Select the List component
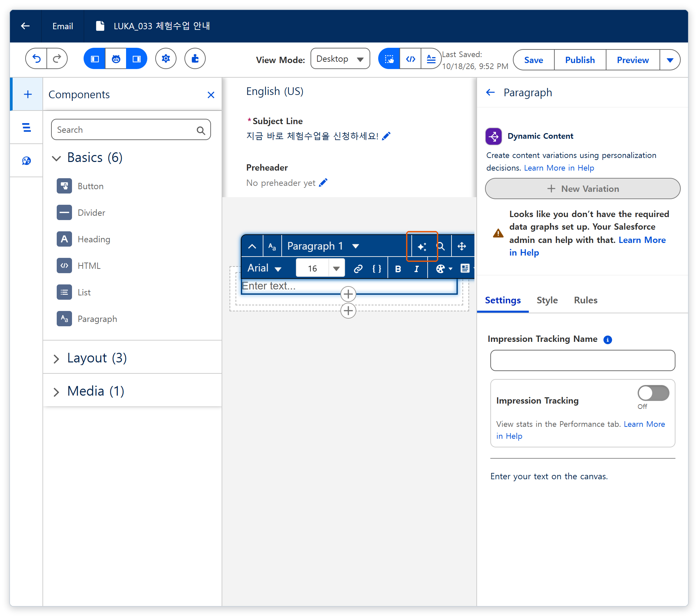This screenshot has height=616, width=698. [74, 292]
